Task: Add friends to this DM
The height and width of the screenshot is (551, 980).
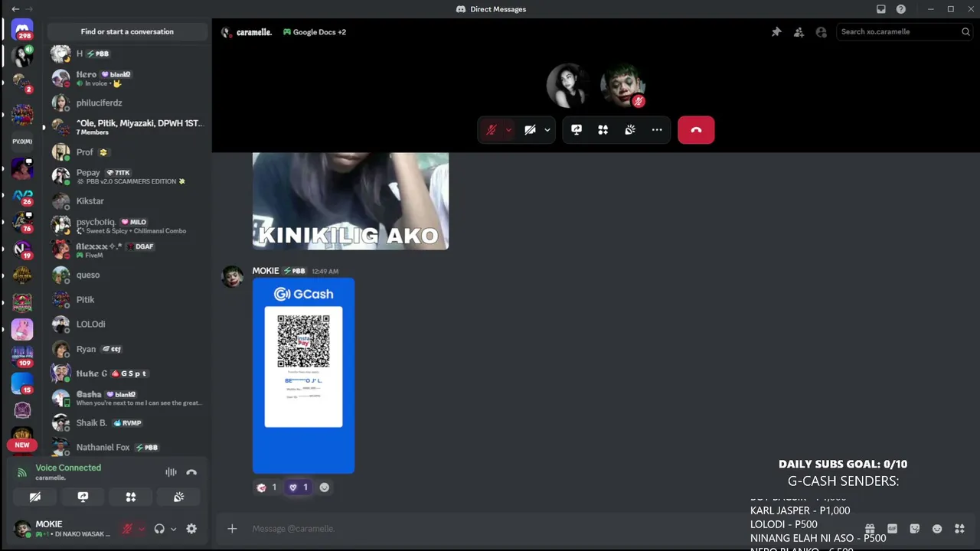Action: click(799, 32)
